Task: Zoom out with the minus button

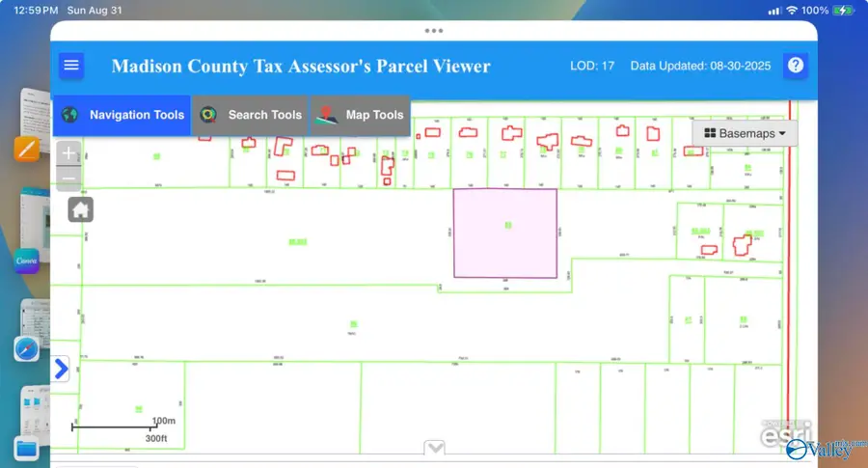Action: (68, 178)
